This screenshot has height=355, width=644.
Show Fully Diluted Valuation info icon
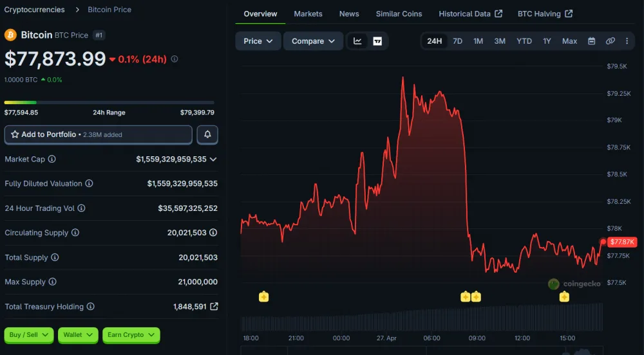pos(89,184)
